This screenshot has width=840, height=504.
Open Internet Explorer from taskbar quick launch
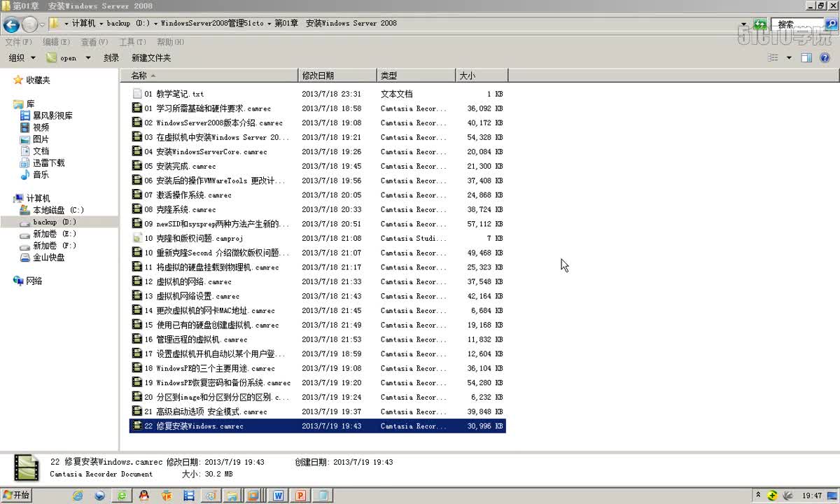pyautogui.click(x=78, y=496)
